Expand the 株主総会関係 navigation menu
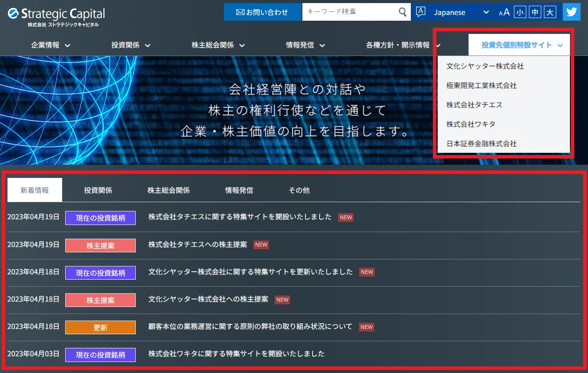The height and width of the screenshot is (373, 588). click(x=218, y=45)
